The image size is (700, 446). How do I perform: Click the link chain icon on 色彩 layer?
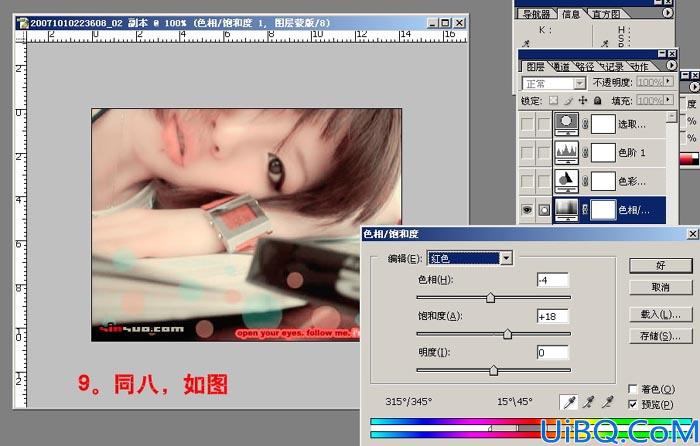585,181
